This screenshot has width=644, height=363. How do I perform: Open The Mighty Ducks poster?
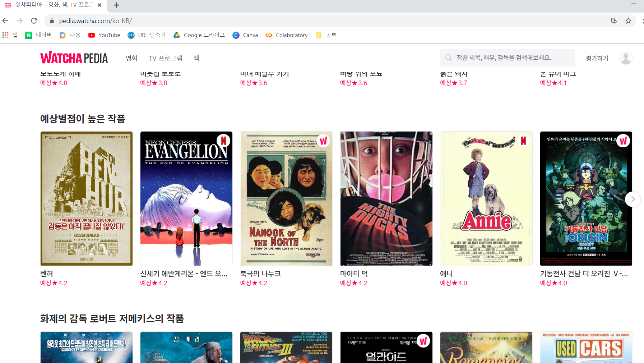tap(386, 198)
